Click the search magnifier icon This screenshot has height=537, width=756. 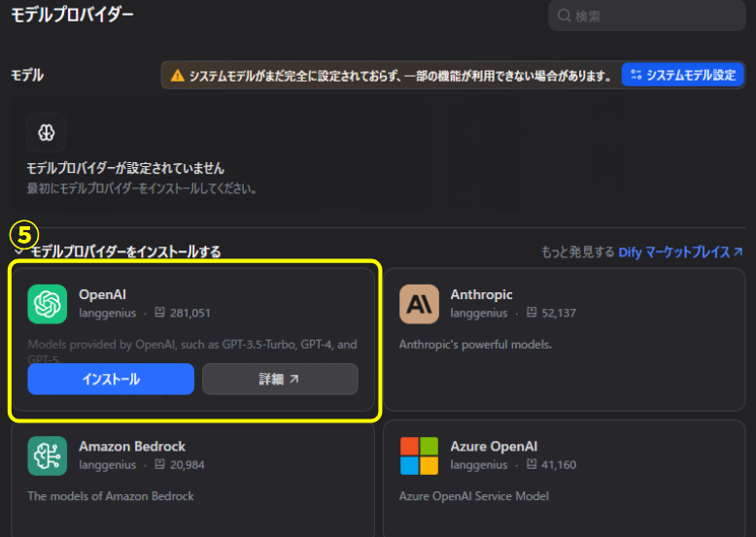564,16
